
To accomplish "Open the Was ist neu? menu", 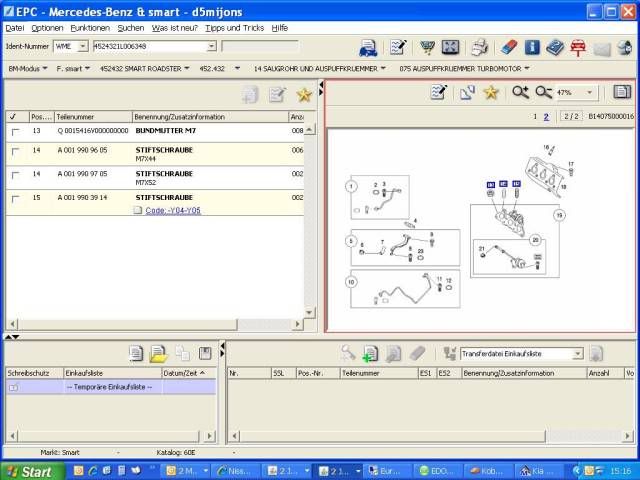I will coord(174,28).
